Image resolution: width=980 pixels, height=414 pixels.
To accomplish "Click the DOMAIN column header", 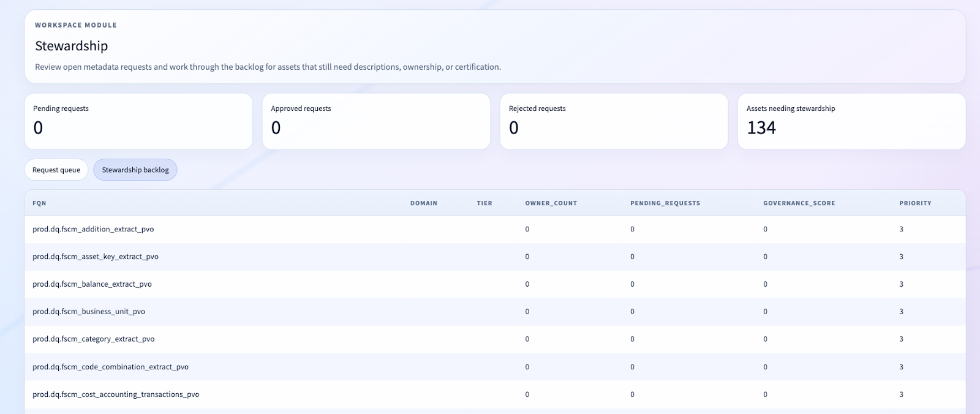I will coord(423,203).
